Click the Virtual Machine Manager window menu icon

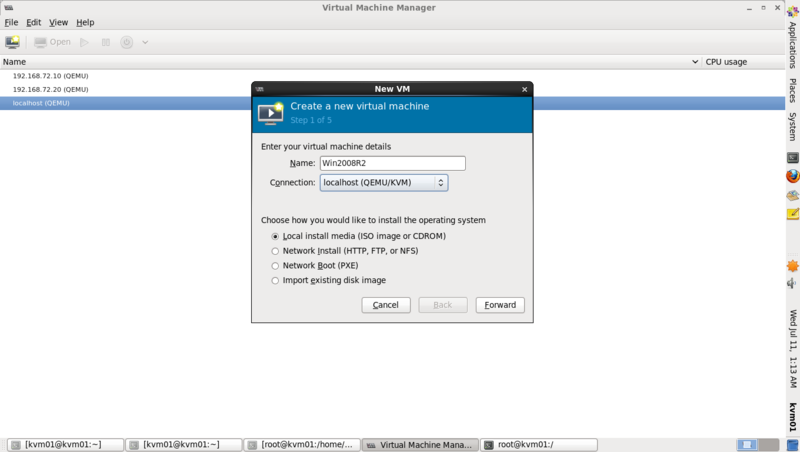pos(8,8)
